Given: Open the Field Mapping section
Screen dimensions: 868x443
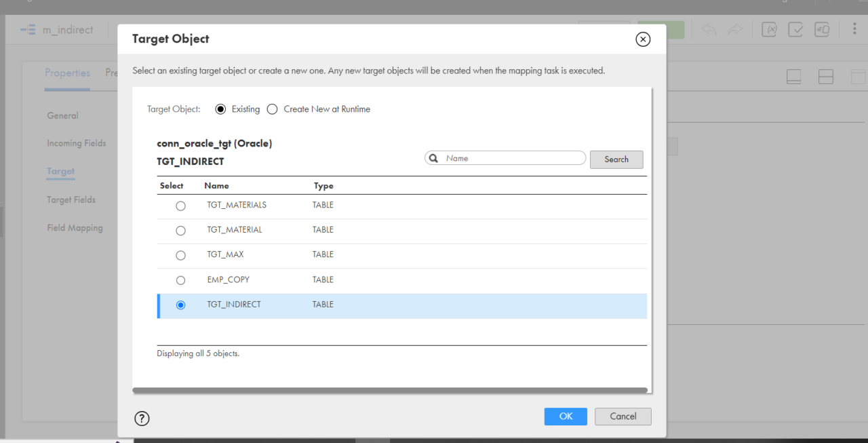Looking at the screenshot, I should pyautogui.click(x=75, y=227).
